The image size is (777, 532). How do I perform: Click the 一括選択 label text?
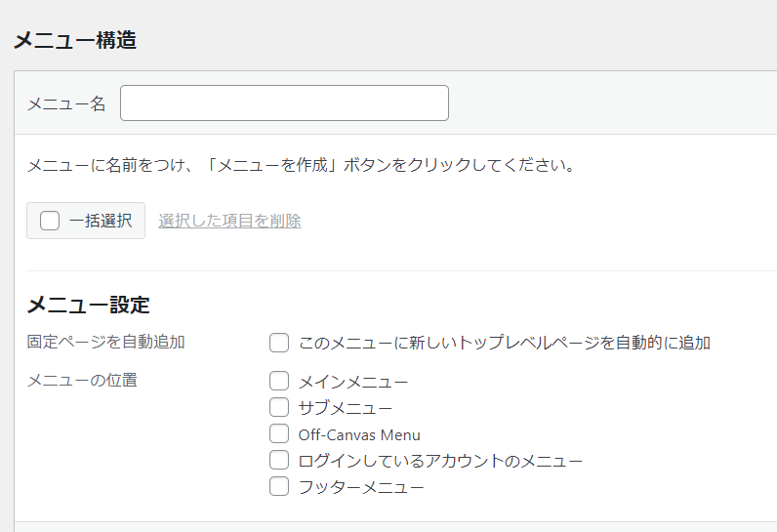(101, 221)
